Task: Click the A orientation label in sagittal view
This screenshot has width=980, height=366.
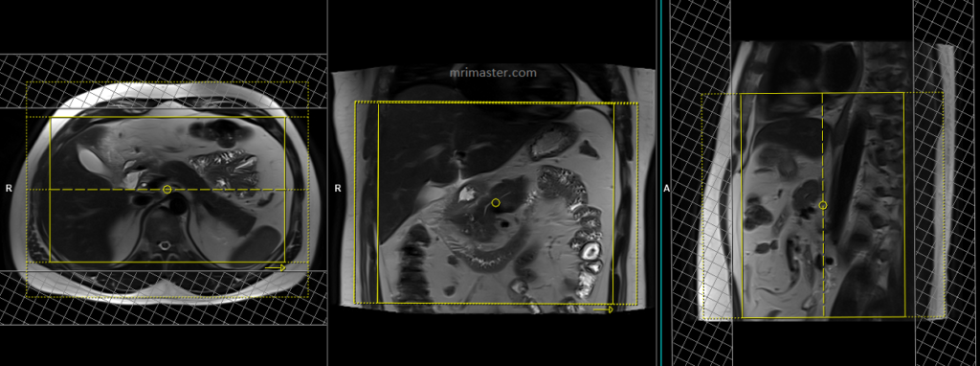Action: tap(666, 188)
